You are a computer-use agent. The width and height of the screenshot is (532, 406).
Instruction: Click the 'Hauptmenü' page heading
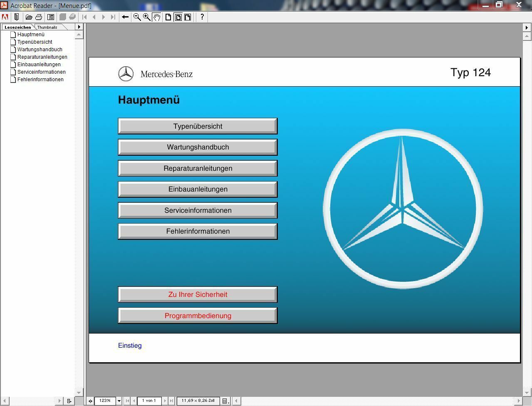tap(149, 100)
